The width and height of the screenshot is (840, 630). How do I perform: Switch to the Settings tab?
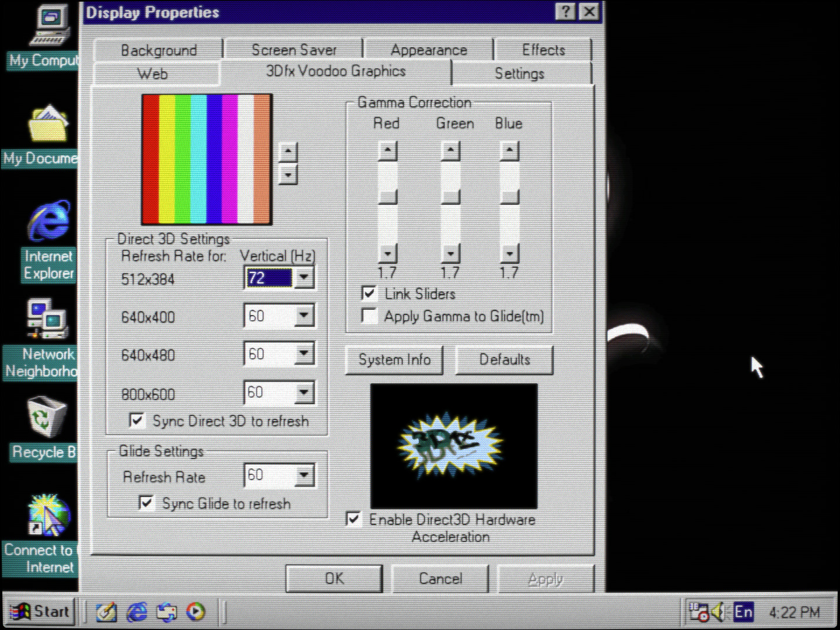[x=519, y=73]
